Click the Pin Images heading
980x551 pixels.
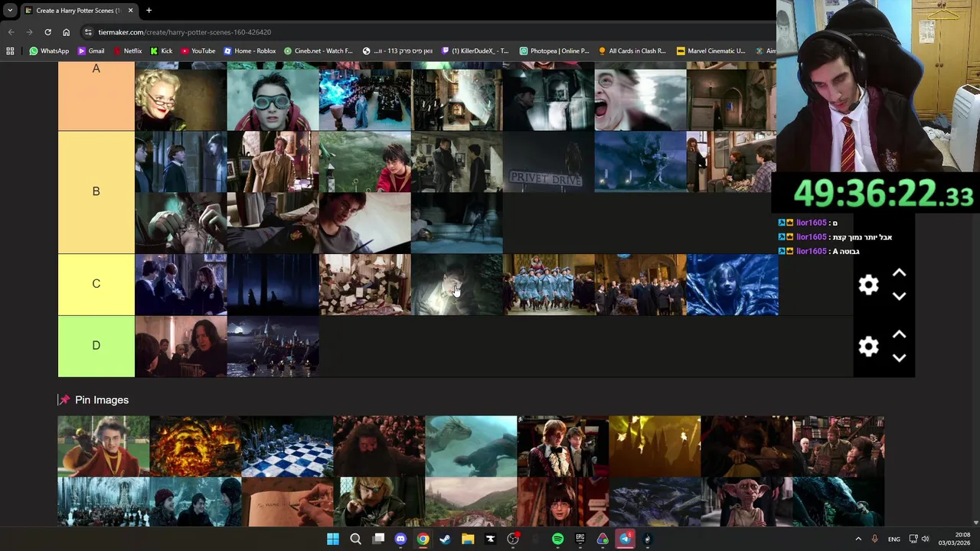click(101, 399)
